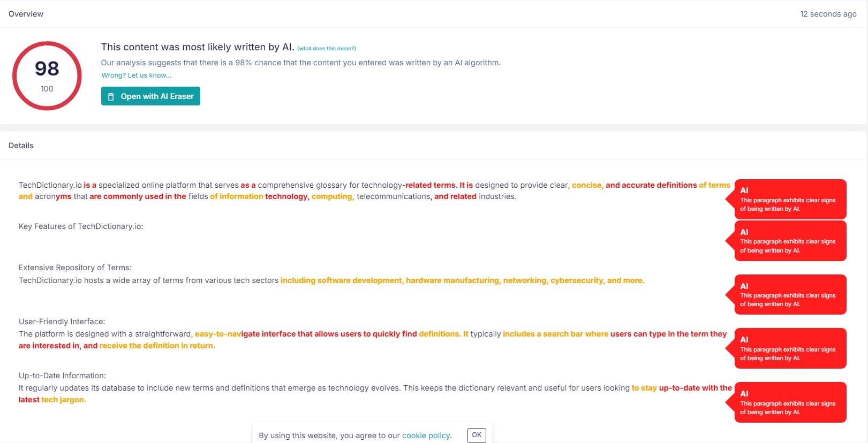The image size is (868, 443).
Task: Open the "what does this mean?" link
Action: pos(327,49)
